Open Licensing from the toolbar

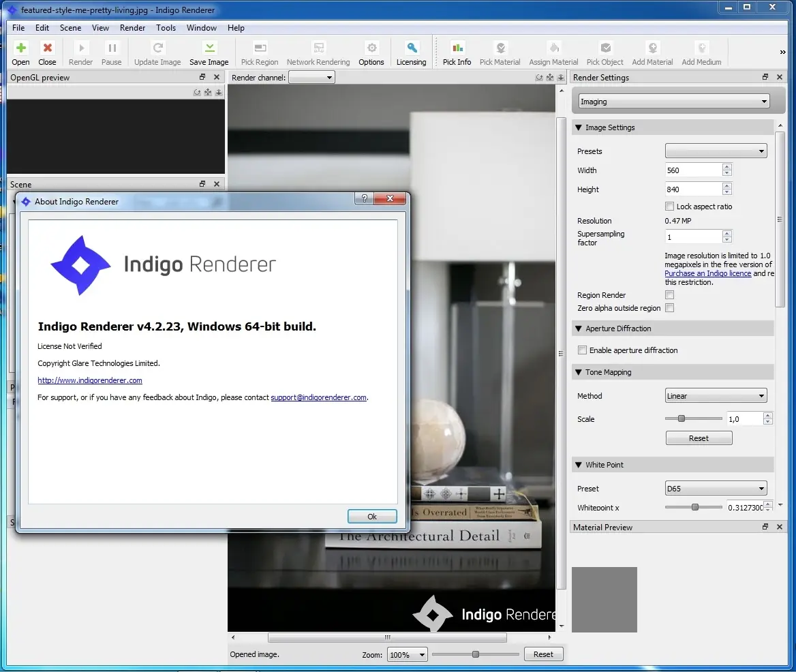click(411, 53)
